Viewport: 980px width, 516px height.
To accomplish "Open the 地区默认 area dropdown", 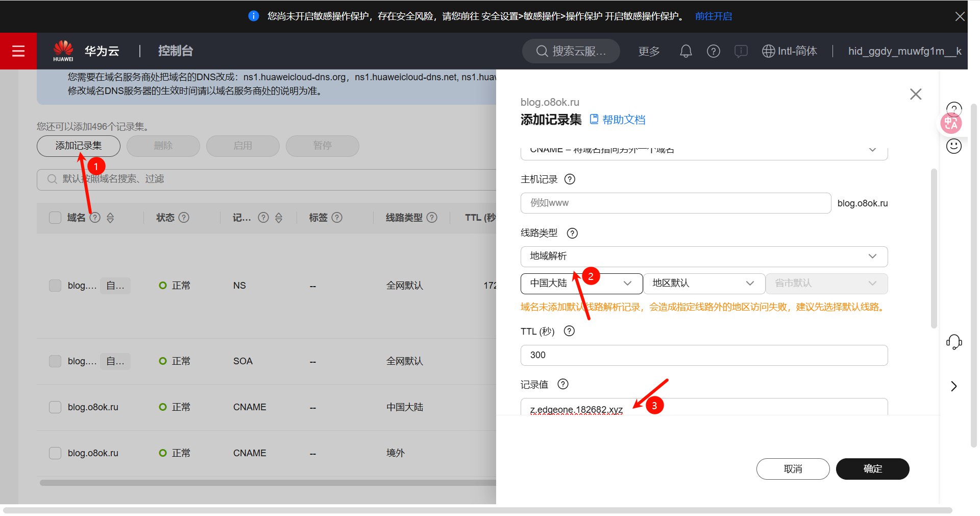I will (704, 284).
